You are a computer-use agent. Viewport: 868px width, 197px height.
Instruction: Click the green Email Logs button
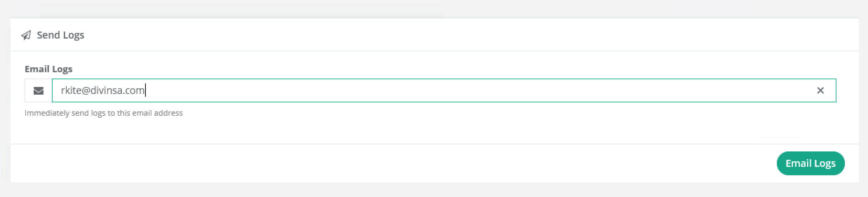pyautogui.click(x=811, y=163)
